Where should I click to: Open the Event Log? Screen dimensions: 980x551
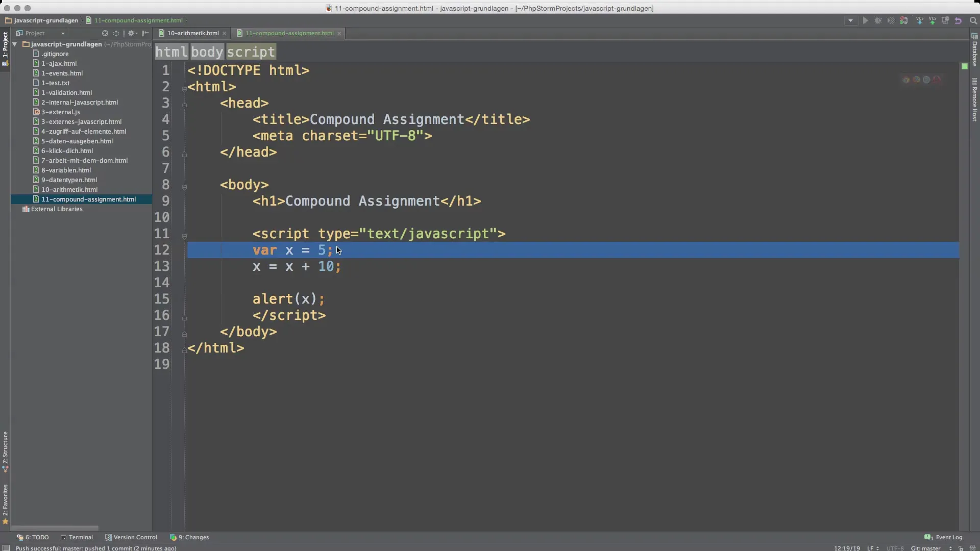pyautogui.click(x=943, y=537)
